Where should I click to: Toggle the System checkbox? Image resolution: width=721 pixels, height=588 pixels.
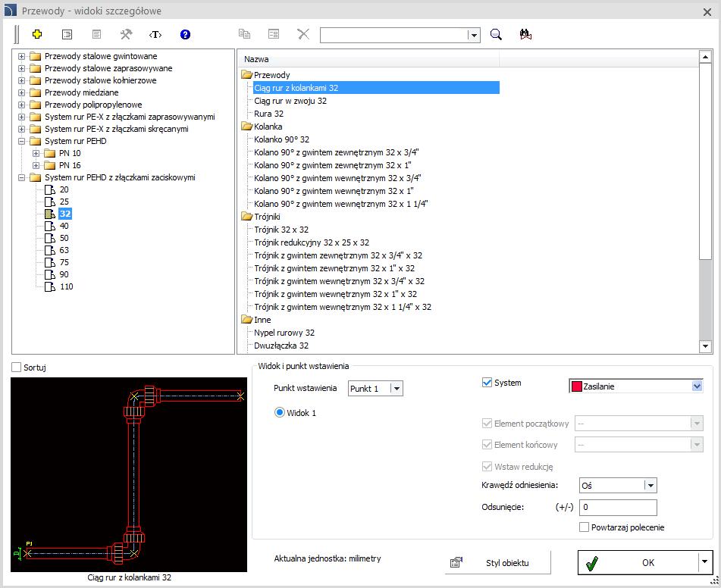pyautogui.click(x=487, y=383)
